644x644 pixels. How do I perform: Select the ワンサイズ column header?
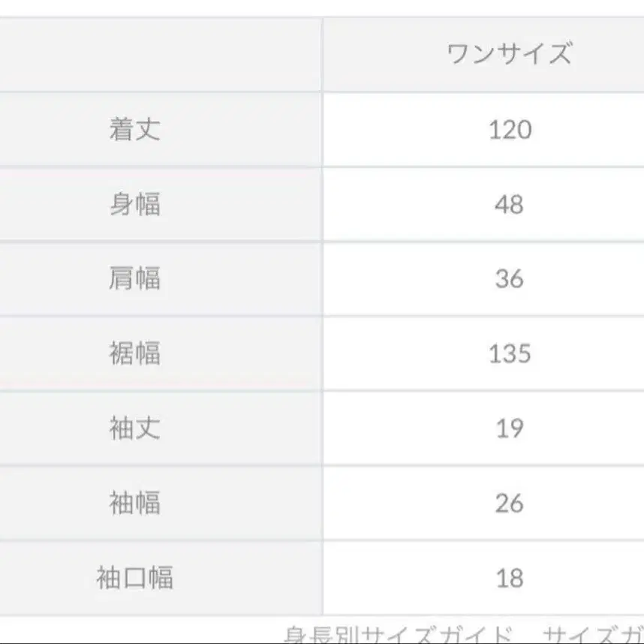(x=509, y=54)
